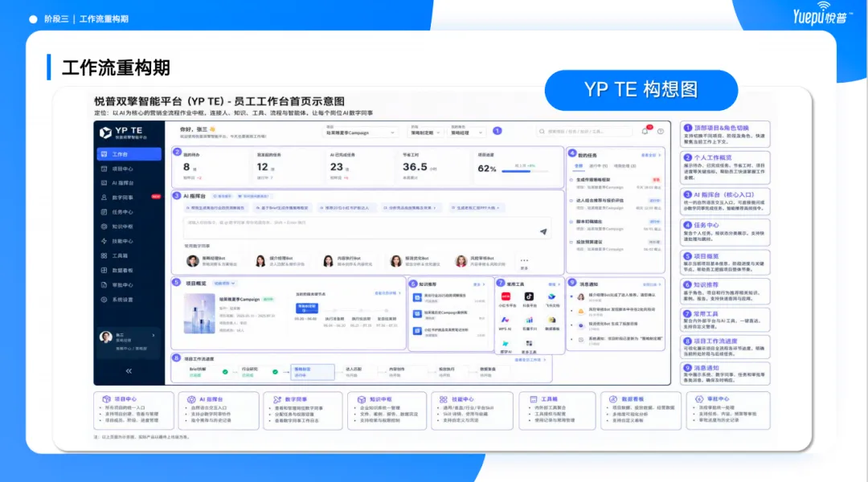Open 工具箱 in the left sidebar
The height and width of the screenshot is (482, 868).
129,255
